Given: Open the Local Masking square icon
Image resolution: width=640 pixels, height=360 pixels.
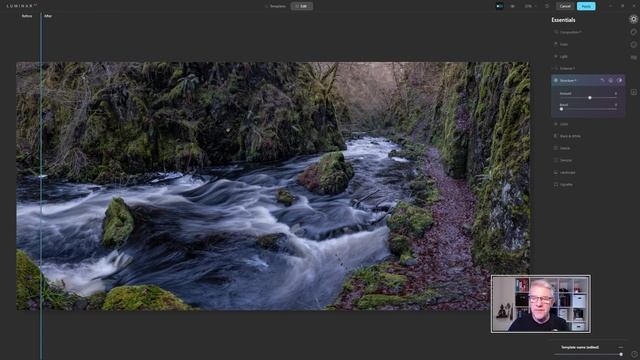Looking at the screenshot, I should pyautogui.click(x=633, y=92).
